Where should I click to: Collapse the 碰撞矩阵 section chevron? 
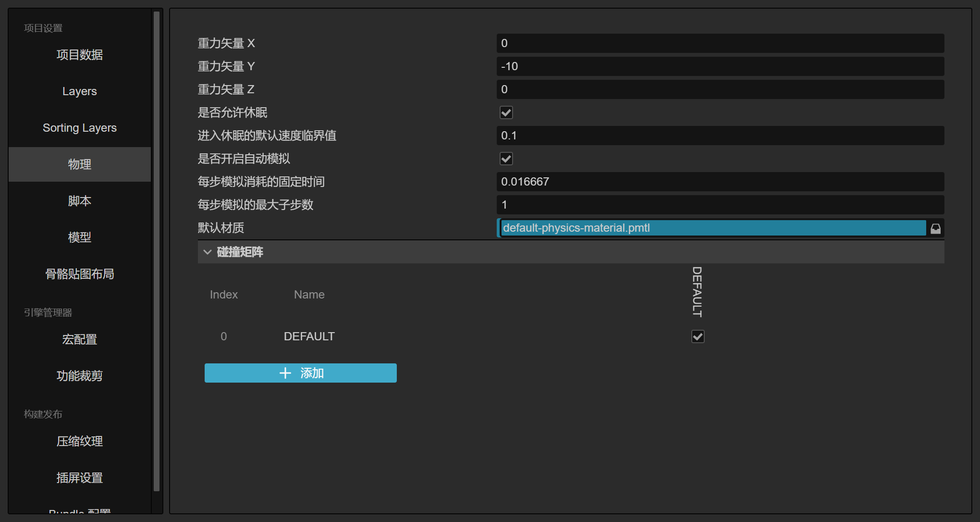pyautogui.click(x=208, y=252)
